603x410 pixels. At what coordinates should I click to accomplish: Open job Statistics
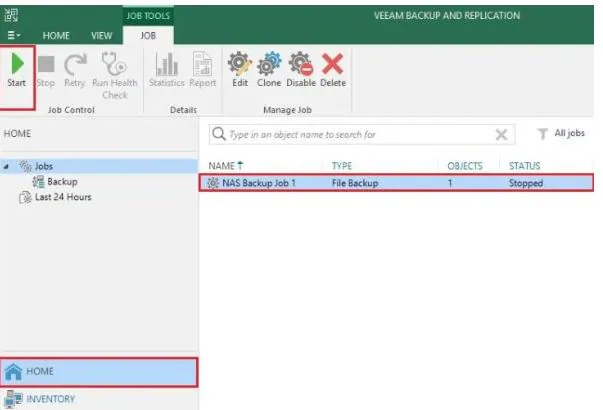click(167, 71)
